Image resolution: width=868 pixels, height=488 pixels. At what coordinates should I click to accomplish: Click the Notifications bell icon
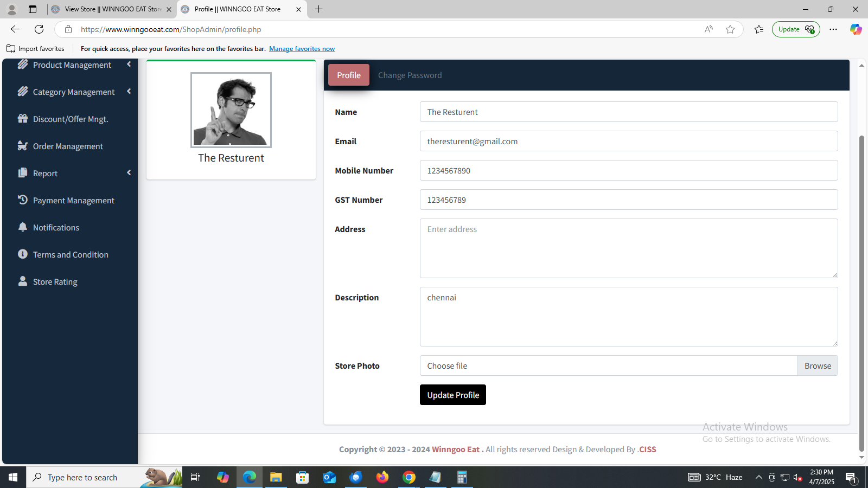[22, 227]
